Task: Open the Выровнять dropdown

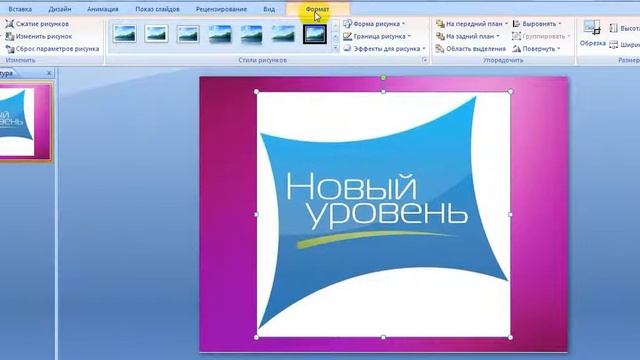Action: click(537, 24)
